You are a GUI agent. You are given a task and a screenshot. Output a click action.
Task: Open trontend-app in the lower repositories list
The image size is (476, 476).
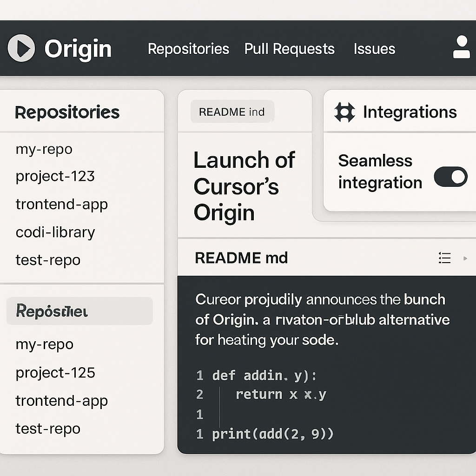(62, 401)
